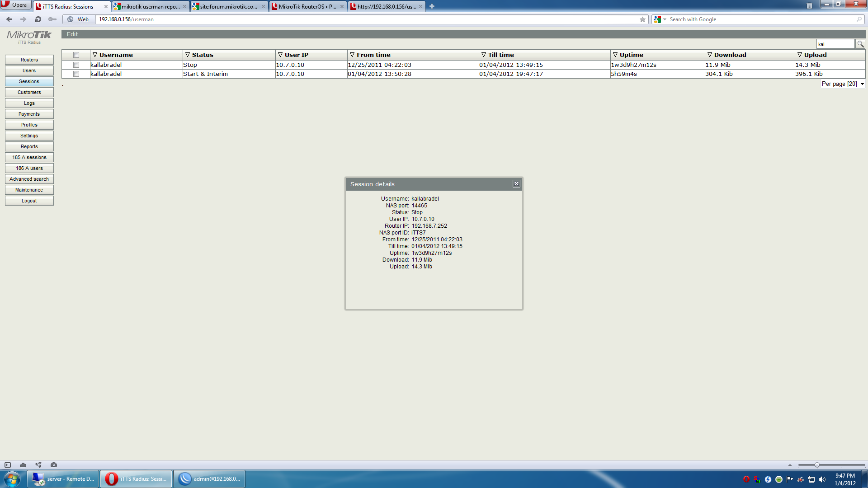Click the browser reload icon

pyautogui.click(x=38, y=19)
